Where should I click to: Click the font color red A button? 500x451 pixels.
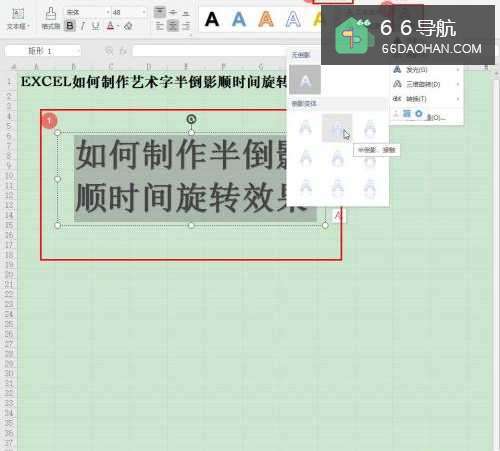[110, 26]
